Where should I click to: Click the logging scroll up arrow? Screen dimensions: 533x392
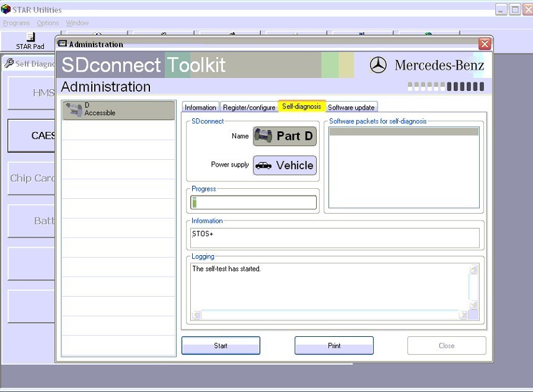point(474,269)
